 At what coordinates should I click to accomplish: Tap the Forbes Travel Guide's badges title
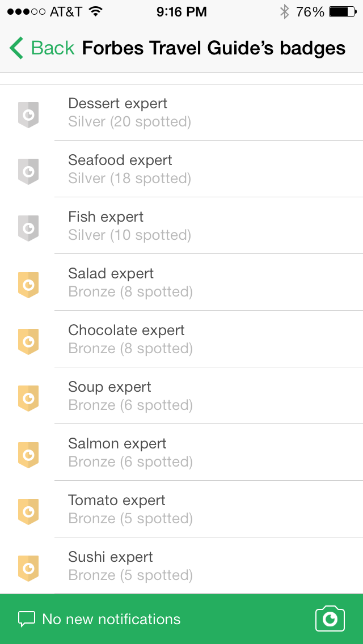pyautogui.click(x=213, y=48)
